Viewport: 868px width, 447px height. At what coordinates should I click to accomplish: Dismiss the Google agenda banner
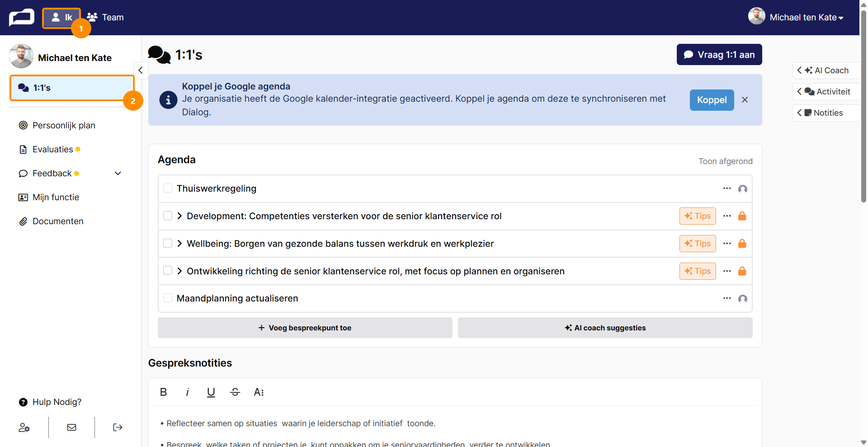[745, 100]
